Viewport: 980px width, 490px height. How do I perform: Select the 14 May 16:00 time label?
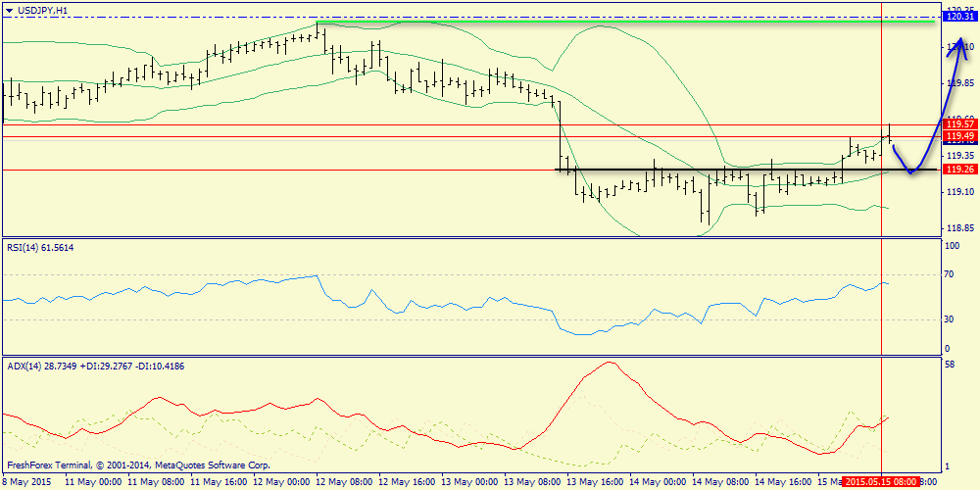click(x=782, y=482)
